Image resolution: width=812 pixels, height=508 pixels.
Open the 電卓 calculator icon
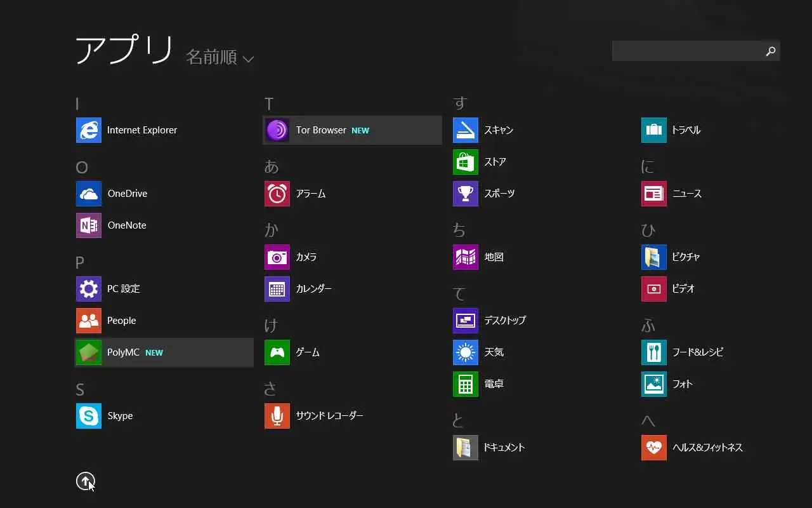tap(466, 384)
